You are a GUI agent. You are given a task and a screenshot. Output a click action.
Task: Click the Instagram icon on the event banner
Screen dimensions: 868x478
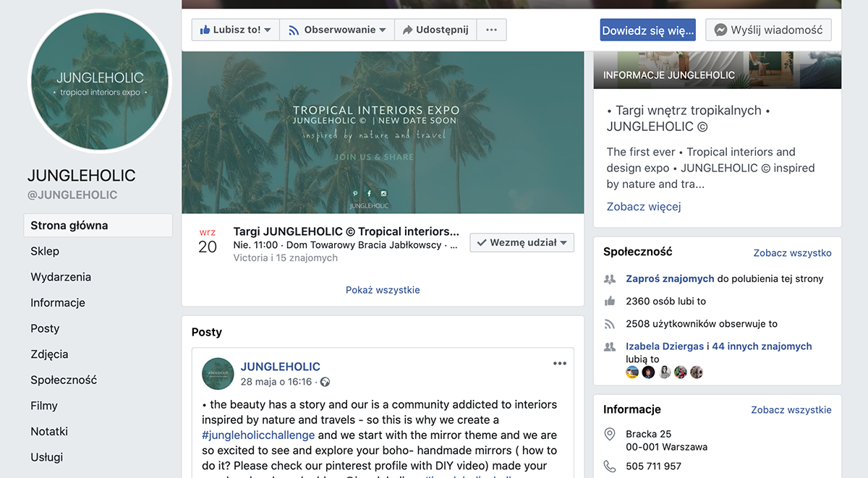[x=383, y=193]
